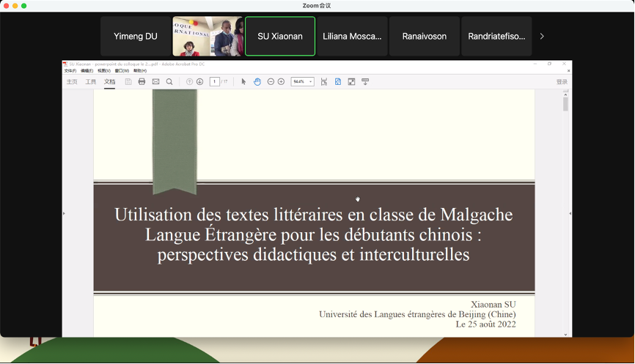Click the participant video thumbnail
Screen dimensions: 635x364
tap(208, 36)
